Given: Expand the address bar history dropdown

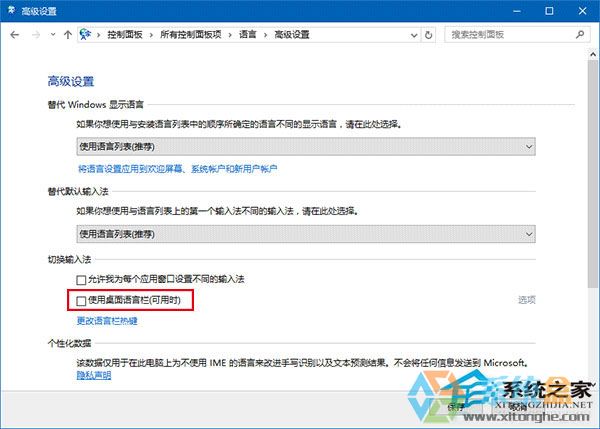Looking at the screenshot, I should point(414,35).
